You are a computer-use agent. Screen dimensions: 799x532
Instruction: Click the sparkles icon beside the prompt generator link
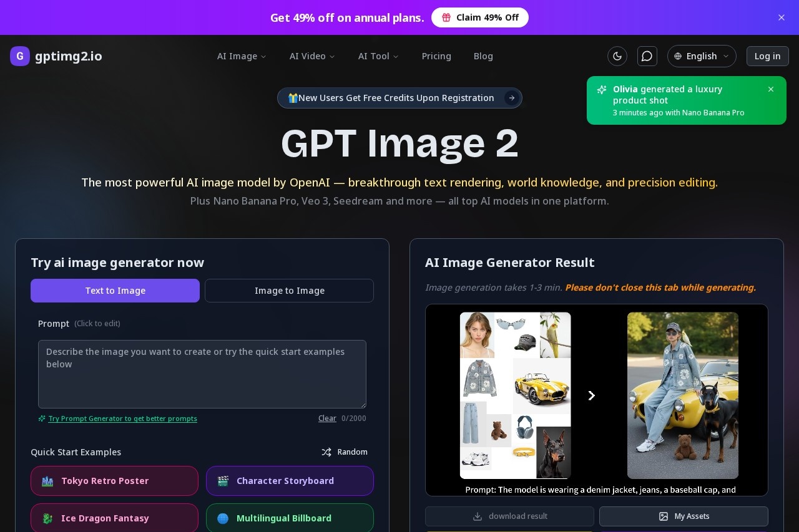tap(42, 418)
